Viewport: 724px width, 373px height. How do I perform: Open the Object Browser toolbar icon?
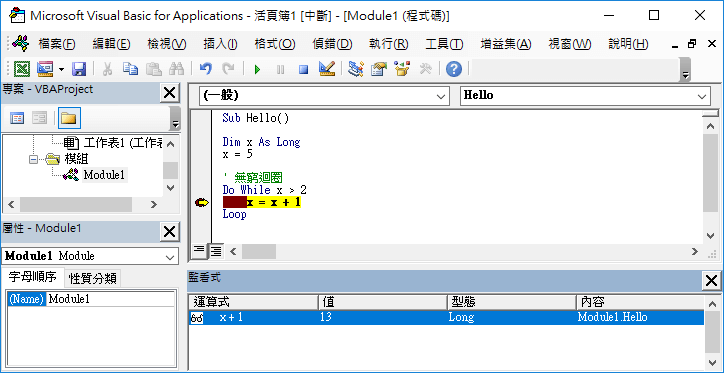point(402,69)
